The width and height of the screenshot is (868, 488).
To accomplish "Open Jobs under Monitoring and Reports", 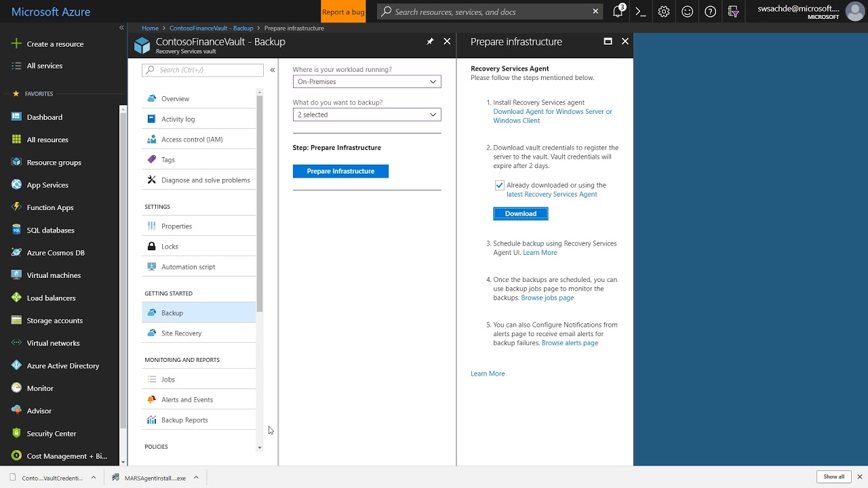I will coord(199,380).
